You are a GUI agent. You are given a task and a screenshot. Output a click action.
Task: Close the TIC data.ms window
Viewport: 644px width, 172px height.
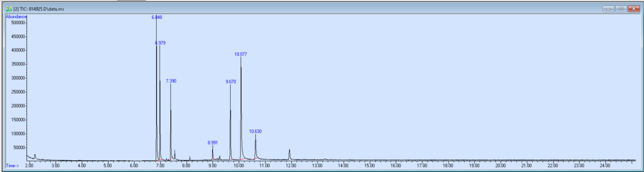(x=634, y=9)
